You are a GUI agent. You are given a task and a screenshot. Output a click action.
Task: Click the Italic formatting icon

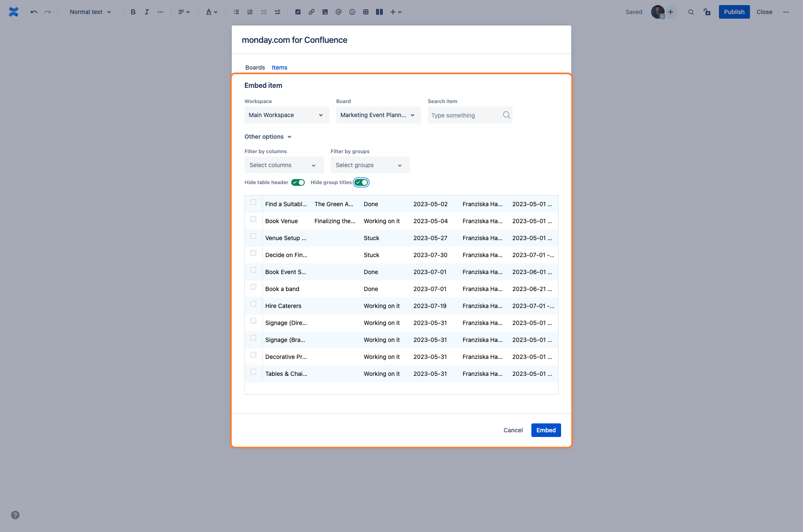coord(146,12)
